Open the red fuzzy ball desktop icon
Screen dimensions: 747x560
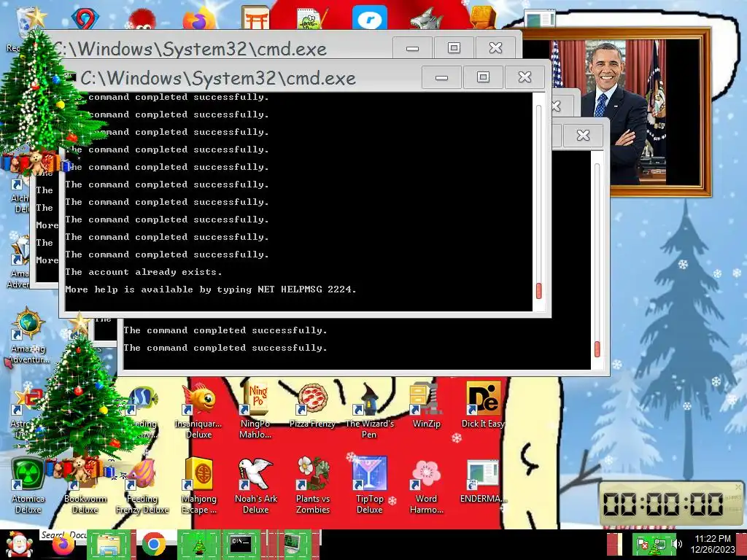click(142, 20)
